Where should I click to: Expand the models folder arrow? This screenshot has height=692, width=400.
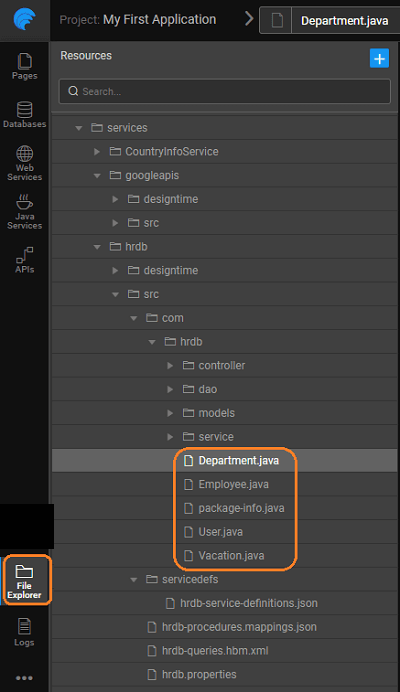[x=170, y=413]
